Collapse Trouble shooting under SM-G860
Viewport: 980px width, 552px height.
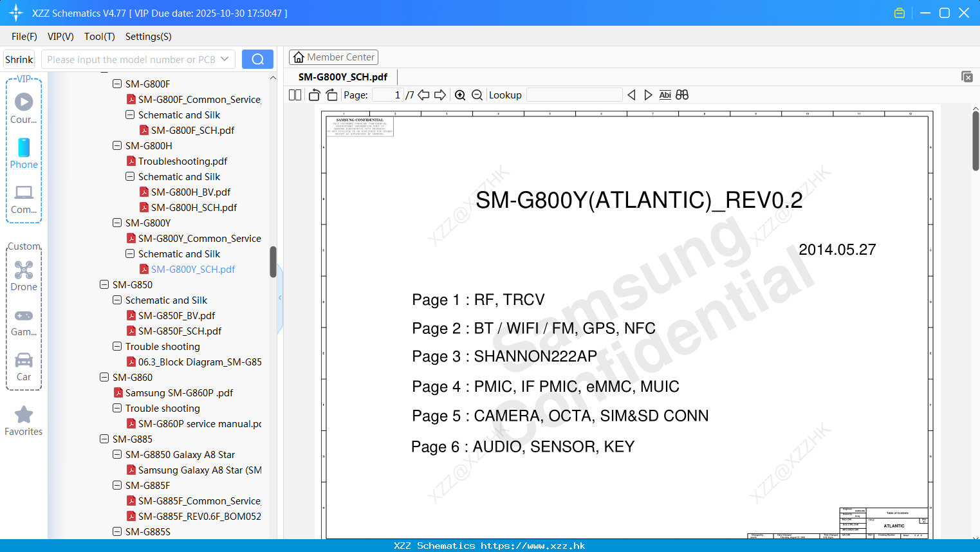click(117, 408)
